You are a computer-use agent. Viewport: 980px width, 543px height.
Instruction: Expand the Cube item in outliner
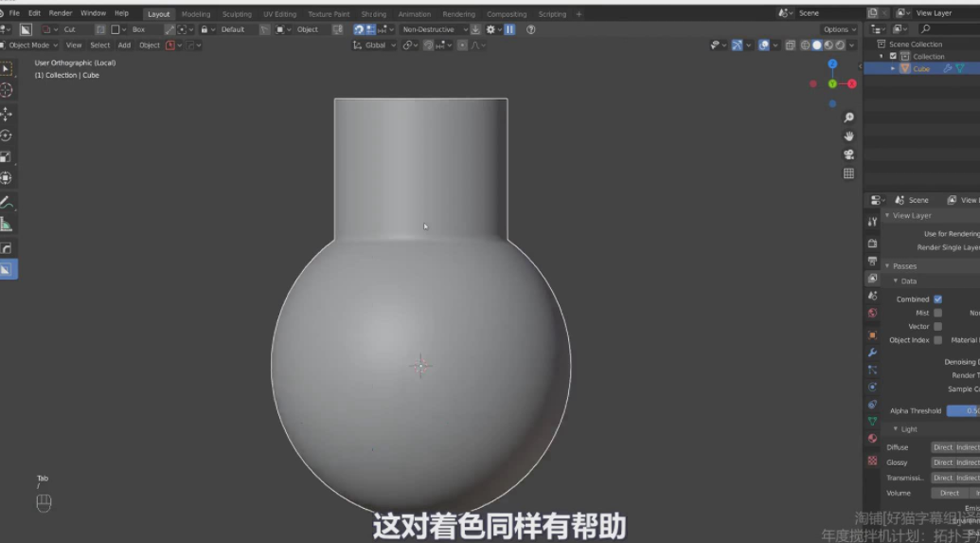coord(893,69)
